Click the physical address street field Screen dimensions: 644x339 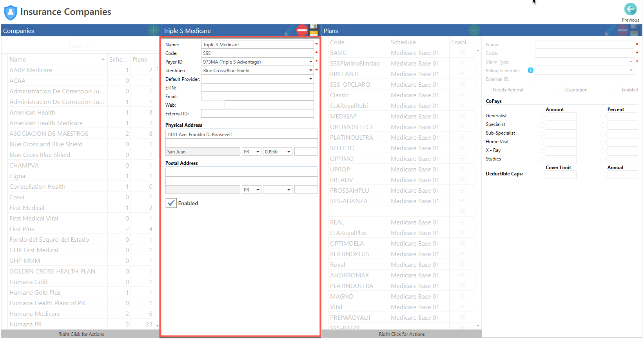241,135
